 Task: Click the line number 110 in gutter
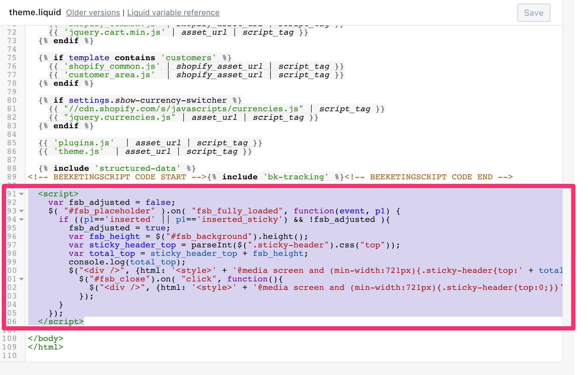pos(9,356)
